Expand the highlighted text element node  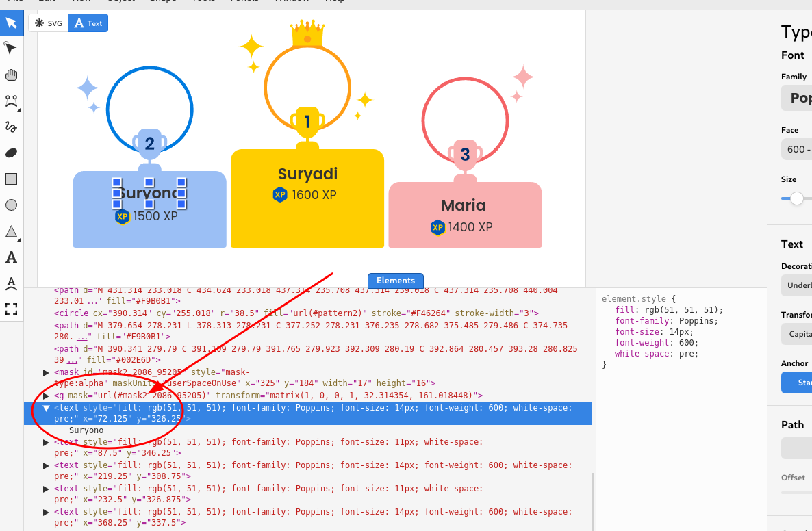tap(45, 407)
